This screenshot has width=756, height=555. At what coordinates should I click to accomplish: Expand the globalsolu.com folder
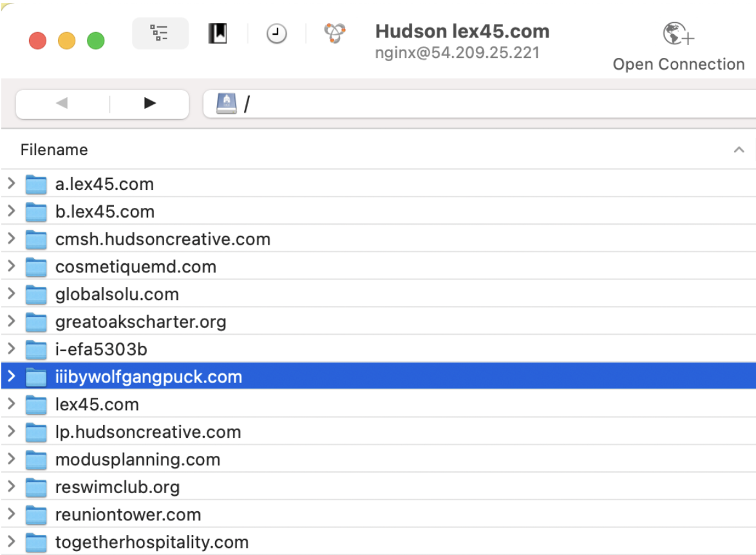point(12,293)
